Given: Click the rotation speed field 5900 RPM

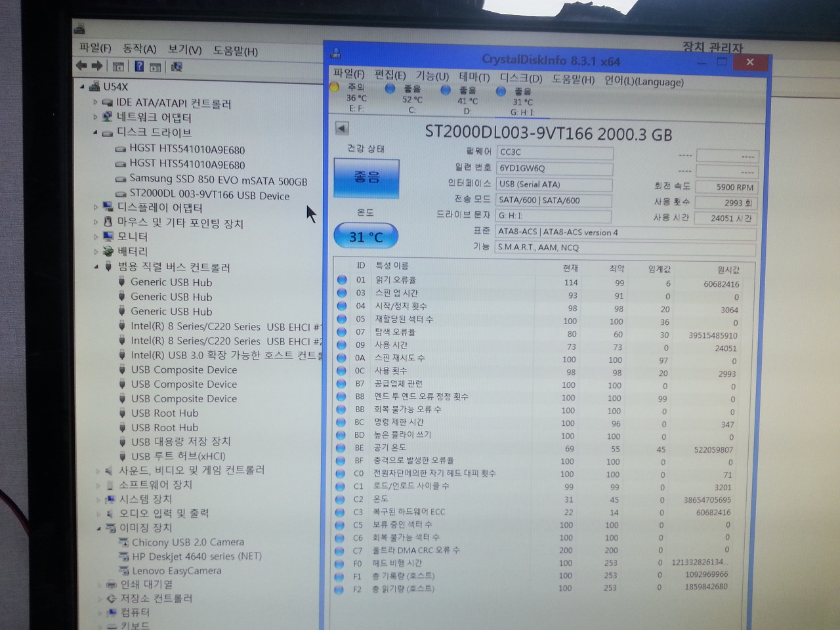Looking at the screenshot, I should click(726, 187).
